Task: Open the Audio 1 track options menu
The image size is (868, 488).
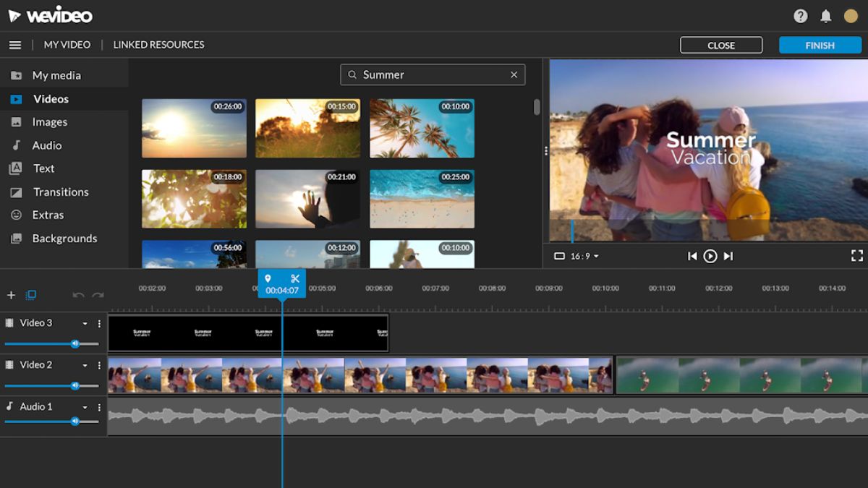Action: pyautogui.click(x=99, y=406)
